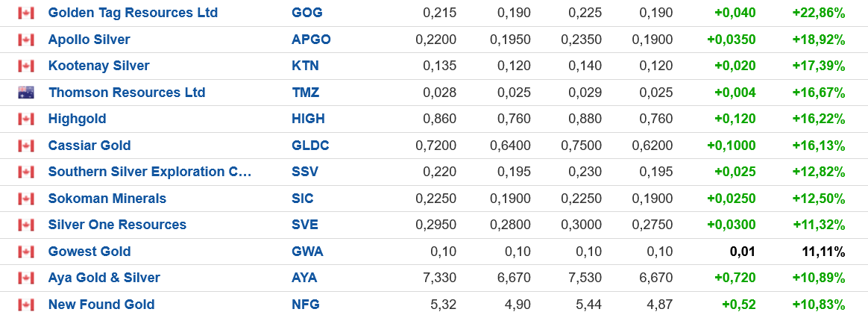This screenshot has width=868, height=315.
Task: Click the flag icon beside New Found Gold
Action: (26, 305)
